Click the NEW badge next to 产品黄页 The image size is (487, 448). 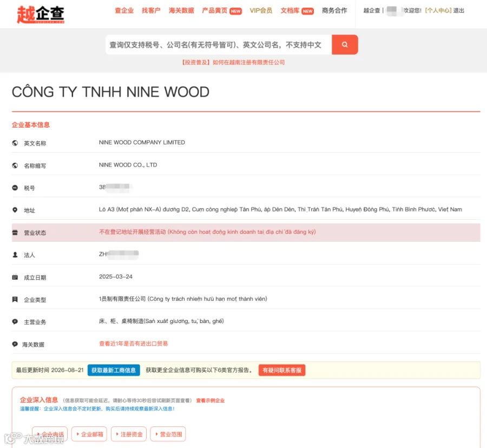point(236,11)
